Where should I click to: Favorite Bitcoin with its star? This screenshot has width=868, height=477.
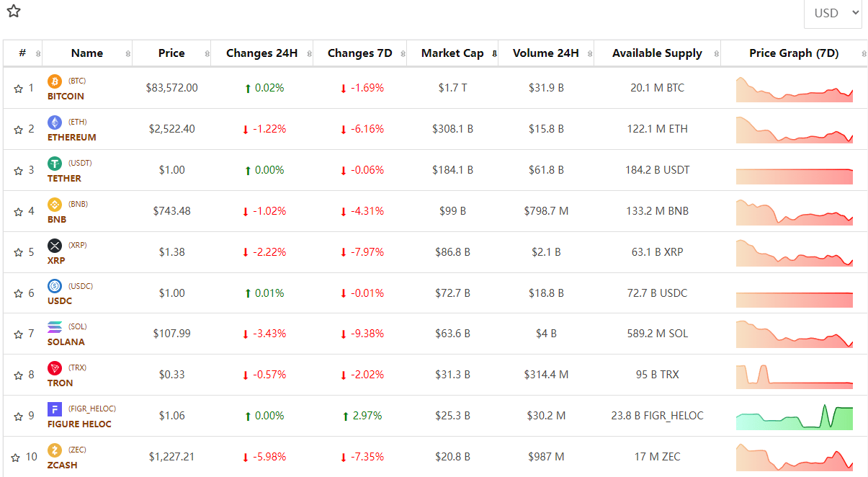(18, 89)
